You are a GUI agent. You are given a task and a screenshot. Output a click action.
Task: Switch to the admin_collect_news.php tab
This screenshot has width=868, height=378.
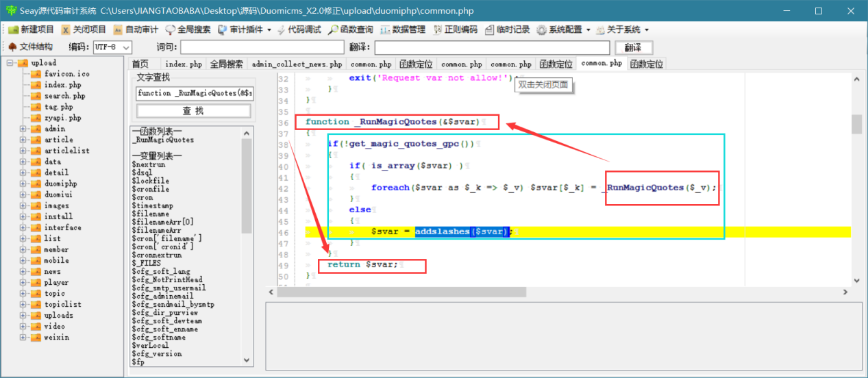click(x=297, y=64)
